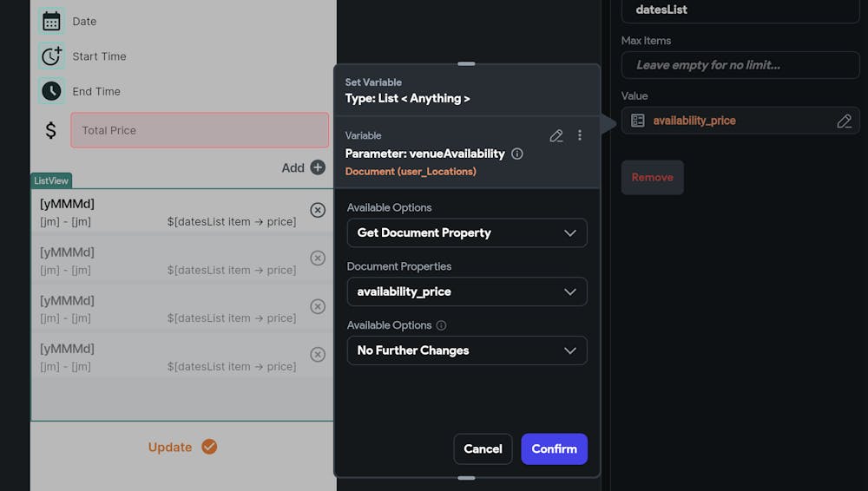Click the End Time clock icon

(51, 91)
